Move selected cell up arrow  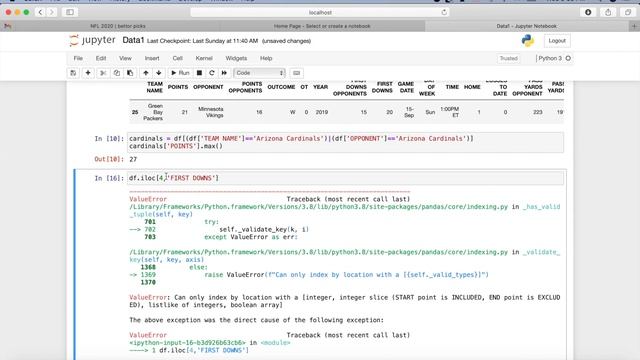tap(146, 73)
